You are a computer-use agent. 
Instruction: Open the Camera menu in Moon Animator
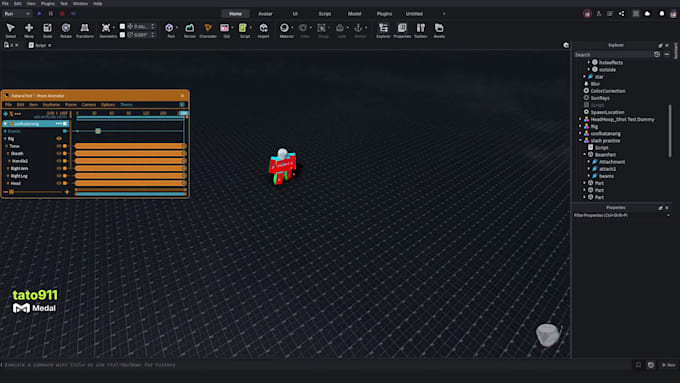(88, 105)
